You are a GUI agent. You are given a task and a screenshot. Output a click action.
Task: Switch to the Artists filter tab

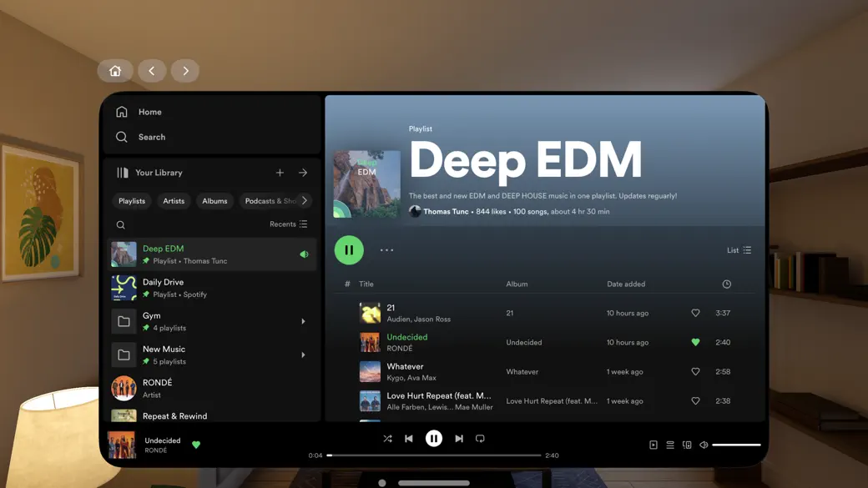click(x=173, y=201)
